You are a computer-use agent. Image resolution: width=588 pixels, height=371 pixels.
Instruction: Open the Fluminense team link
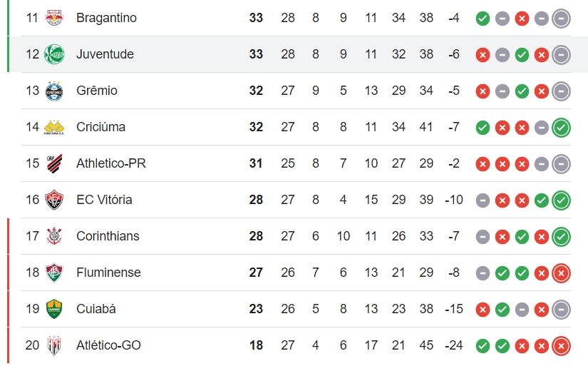point(108,273)
